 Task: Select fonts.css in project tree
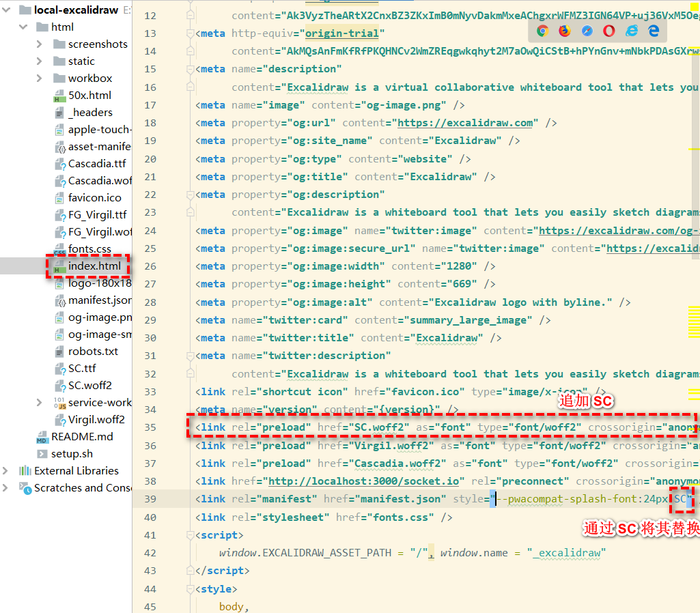[89, 249]
